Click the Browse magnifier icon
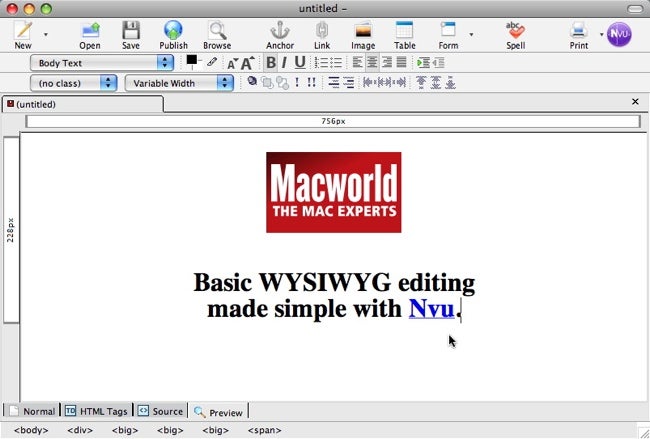 click(x=217, y=31)
